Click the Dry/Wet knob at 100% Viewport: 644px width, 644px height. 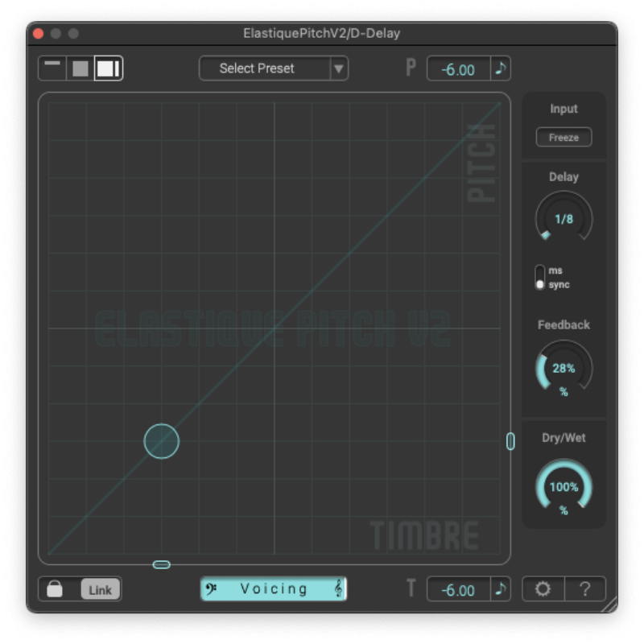563,487
